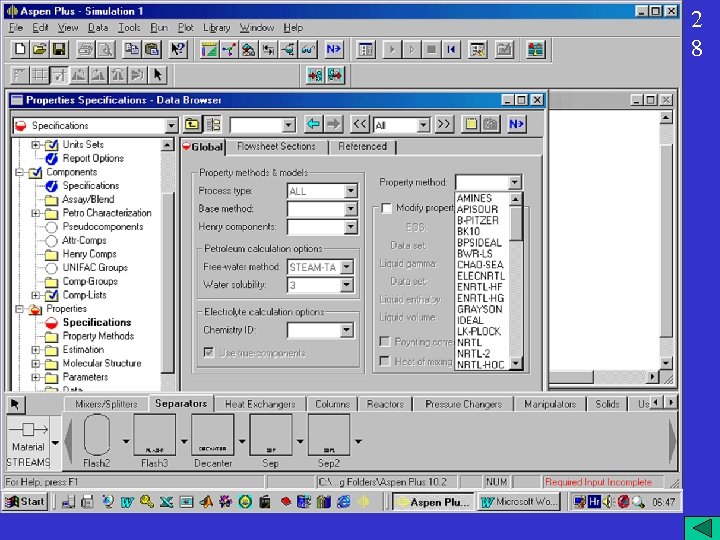Switch to the Heat Exchangers tab

pyautogui.click(x=260, y=404)
